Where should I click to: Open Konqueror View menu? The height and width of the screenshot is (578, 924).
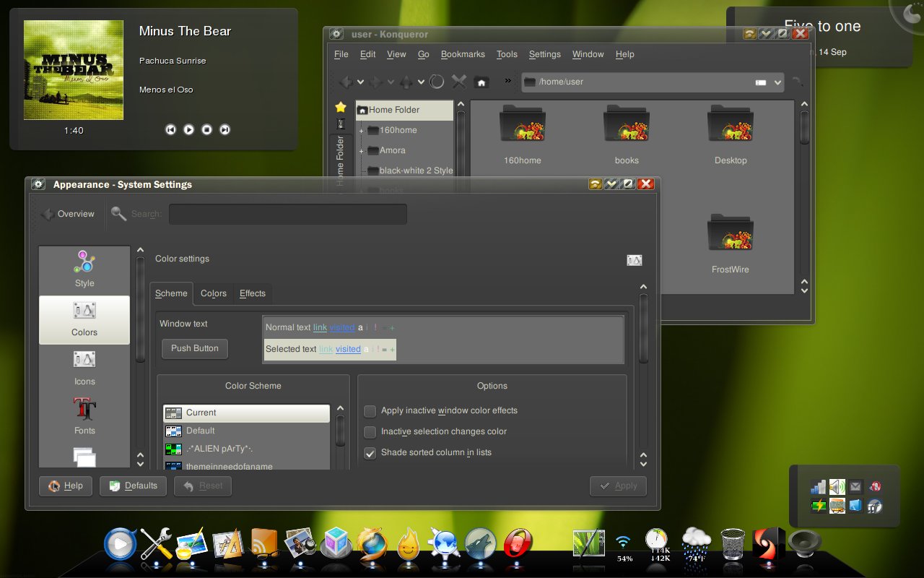click(x=396, y=54)
